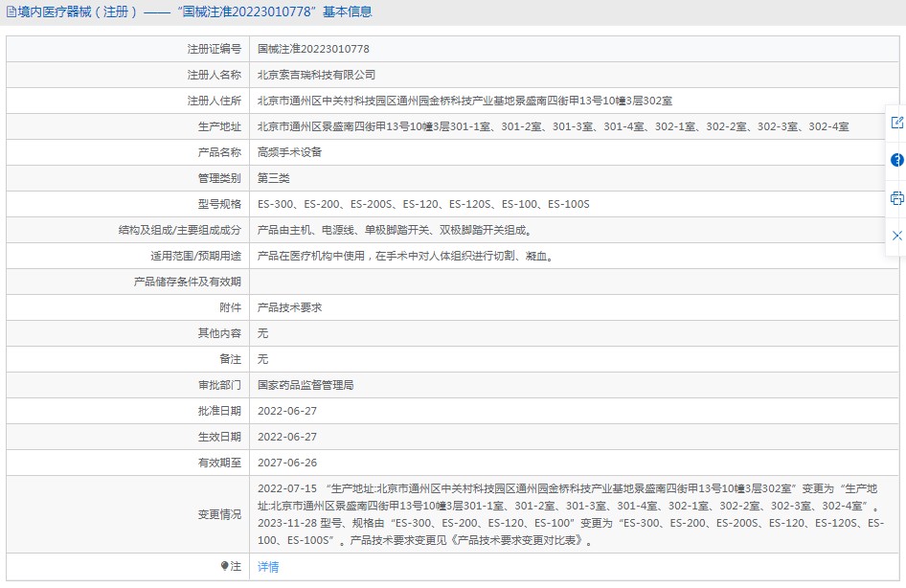Screen dimensions: 906x588
Task: Click the empty 产品储存条件及有效期 value cell
Action: pos(575,282)
